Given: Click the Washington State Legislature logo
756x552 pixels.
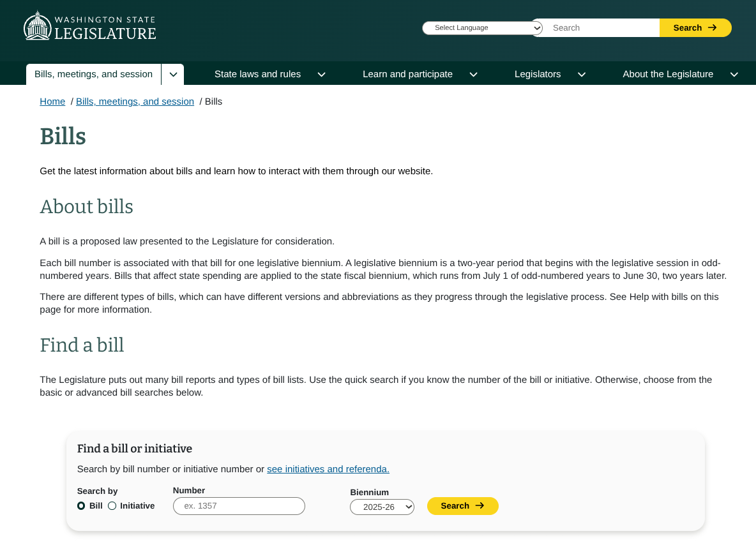Looking at the screenshot, I should (89, 26).
